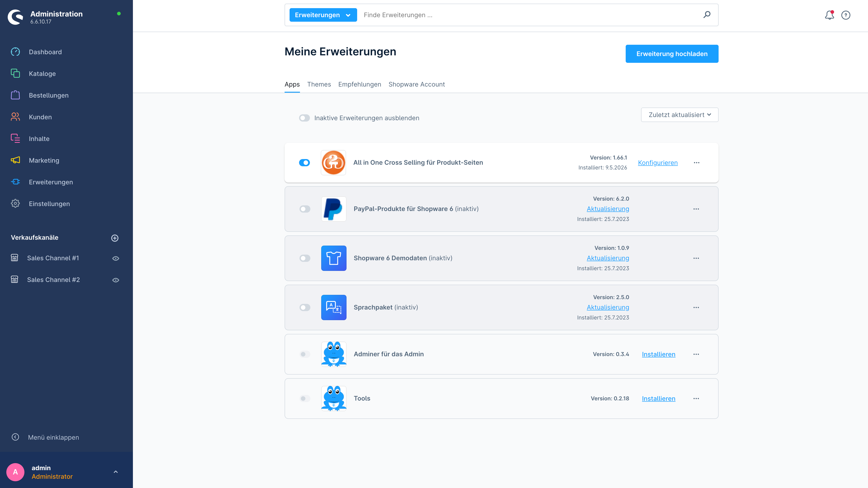Click Installieren for Adminer für das Admin

click(x=658, y=354)
